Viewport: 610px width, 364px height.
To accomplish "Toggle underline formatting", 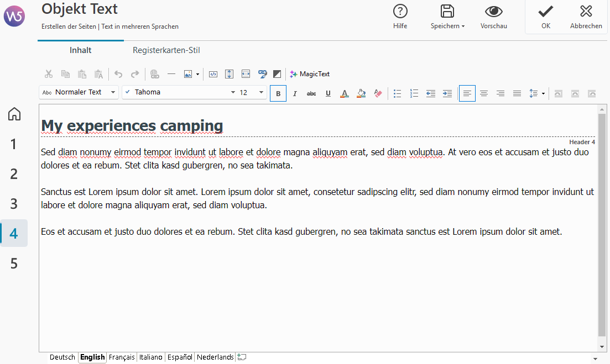I will pyautogui.click(x=328, y=93).
